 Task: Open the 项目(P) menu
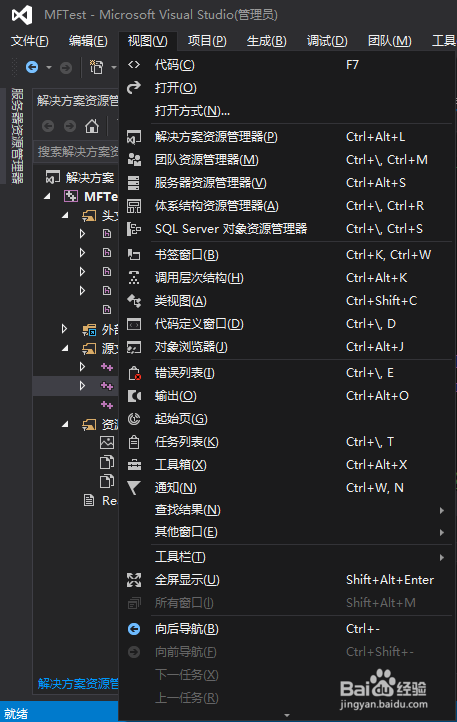[207, 41]
